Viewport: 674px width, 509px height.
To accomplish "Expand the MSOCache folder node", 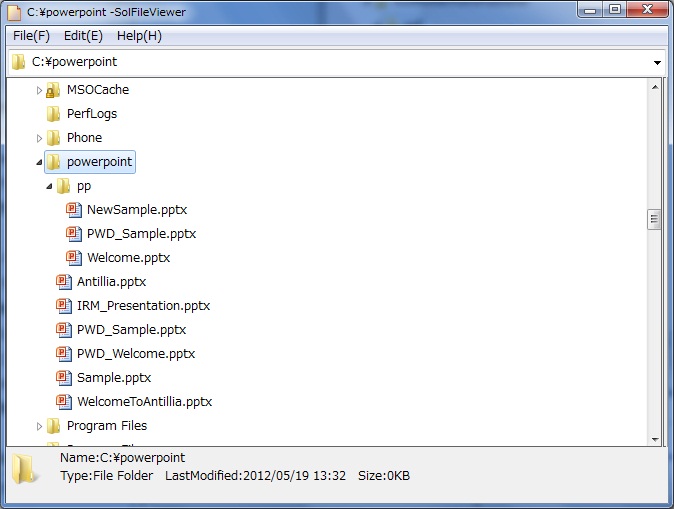I will [x=39, y=90].
